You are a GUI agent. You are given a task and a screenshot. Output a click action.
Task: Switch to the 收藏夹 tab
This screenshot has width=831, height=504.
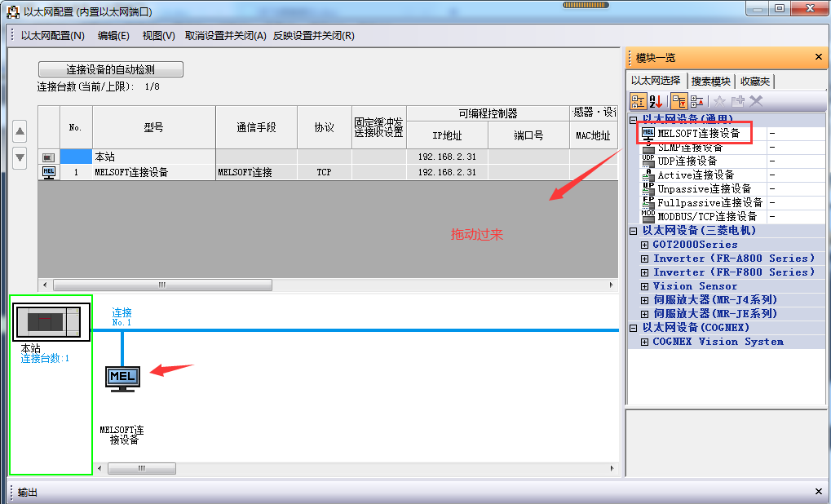(x=755, y=81)
